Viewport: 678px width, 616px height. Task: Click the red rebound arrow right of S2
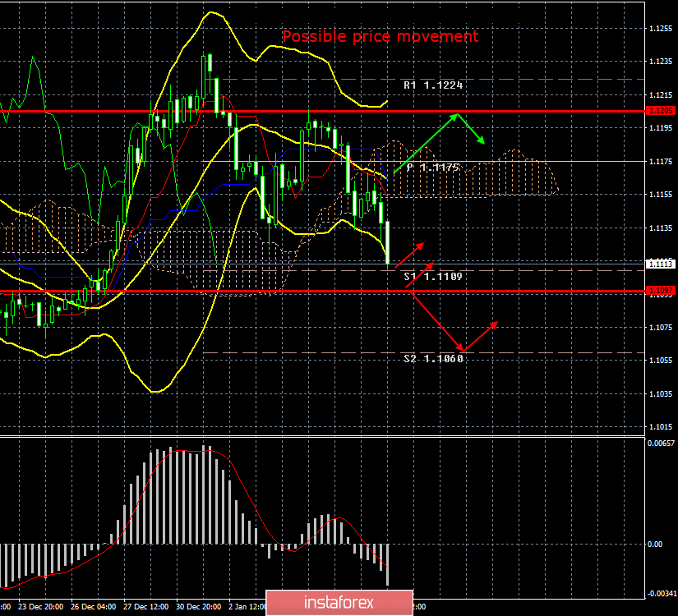481,335
